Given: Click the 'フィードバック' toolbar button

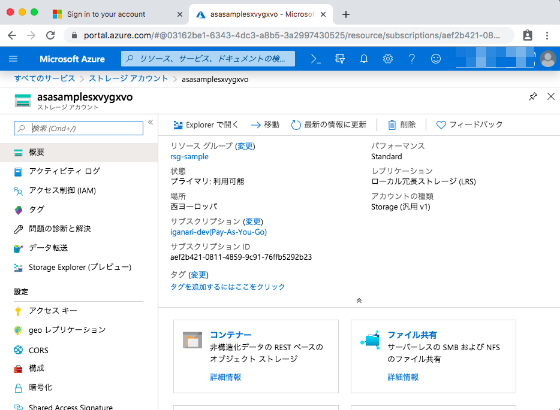Looking at the screenshot, I should coord(469,125).
